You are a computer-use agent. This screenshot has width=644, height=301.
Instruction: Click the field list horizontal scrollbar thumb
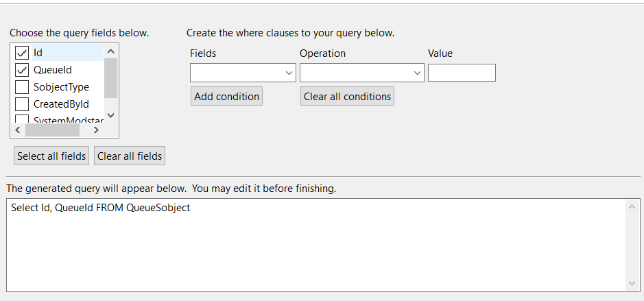tap(52, 130)
